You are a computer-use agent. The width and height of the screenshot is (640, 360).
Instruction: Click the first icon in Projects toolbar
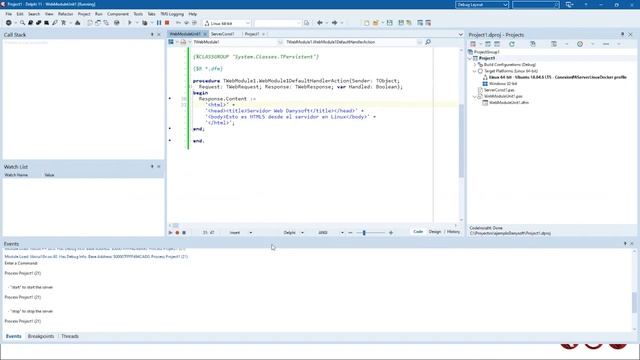[473, 44]
